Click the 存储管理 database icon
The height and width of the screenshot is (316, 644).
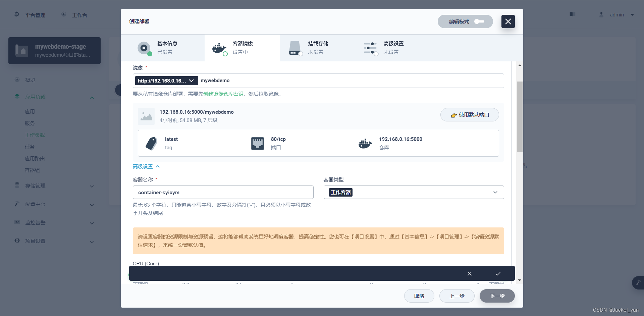(x=17, y=185)
